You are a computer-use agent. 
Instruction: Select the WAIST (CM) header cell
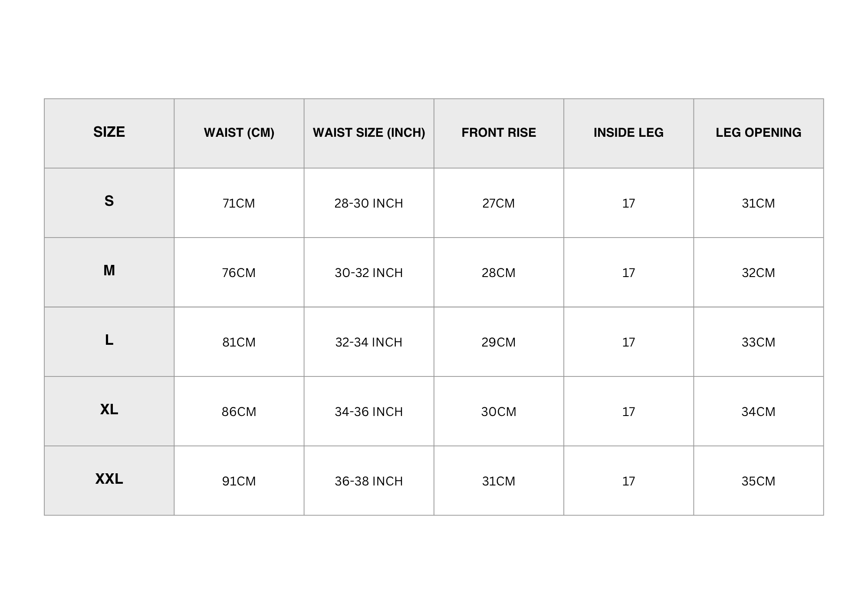tap(239, 132)
